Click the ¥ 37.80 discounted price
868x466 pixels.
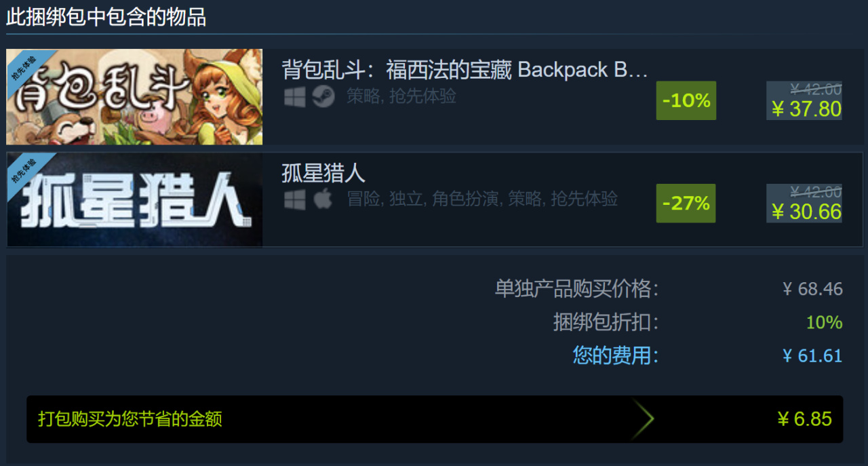tap(806, 109)
